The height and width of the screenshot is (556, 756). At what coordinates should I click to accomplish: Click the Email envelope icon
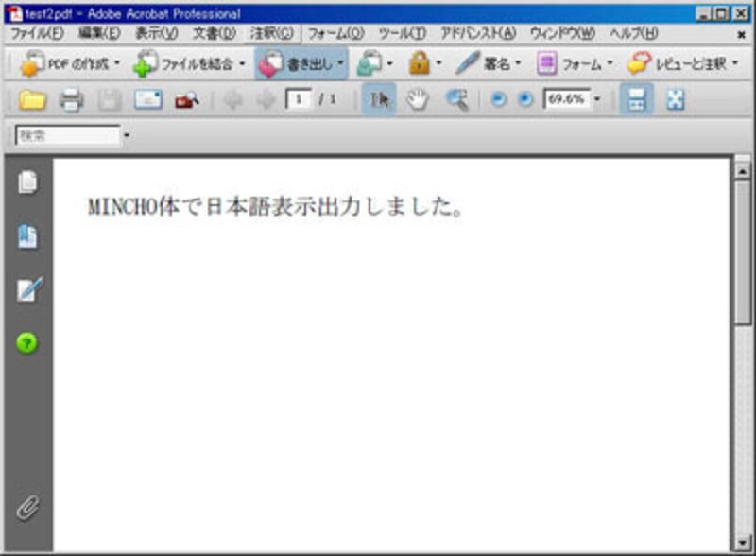(148, 100)
